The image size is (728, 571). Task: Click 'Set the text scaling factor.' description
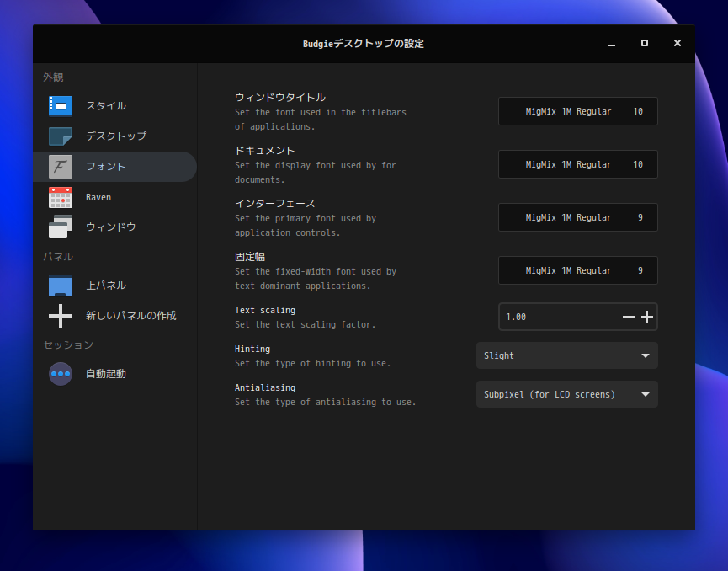coord(305,324)
